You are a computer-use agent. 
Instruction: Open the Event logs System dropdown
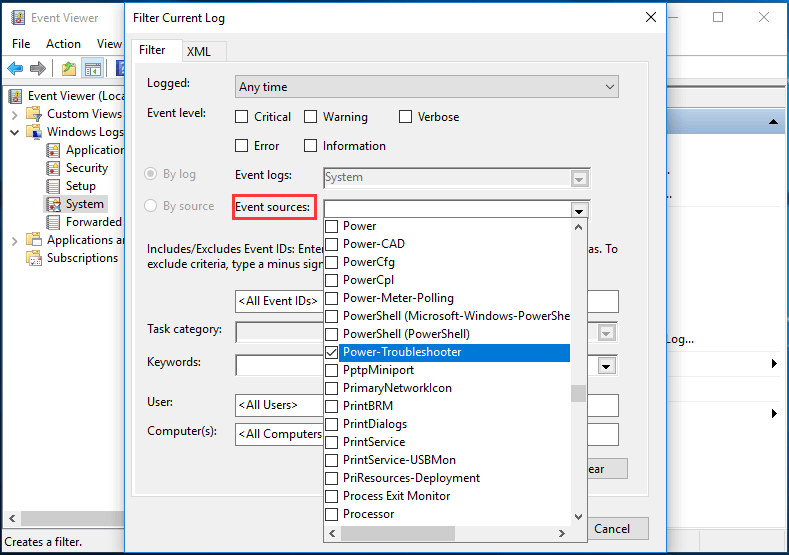(579, 179)
